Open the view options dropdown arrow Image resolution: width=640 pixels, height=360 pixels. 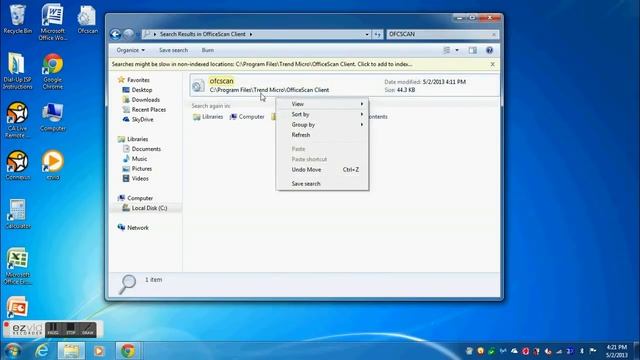tap(457, 50)
